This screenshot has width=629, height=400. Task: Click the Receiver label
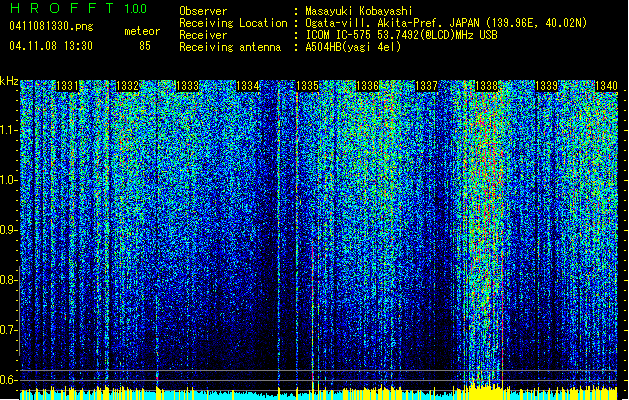(203, 35)
